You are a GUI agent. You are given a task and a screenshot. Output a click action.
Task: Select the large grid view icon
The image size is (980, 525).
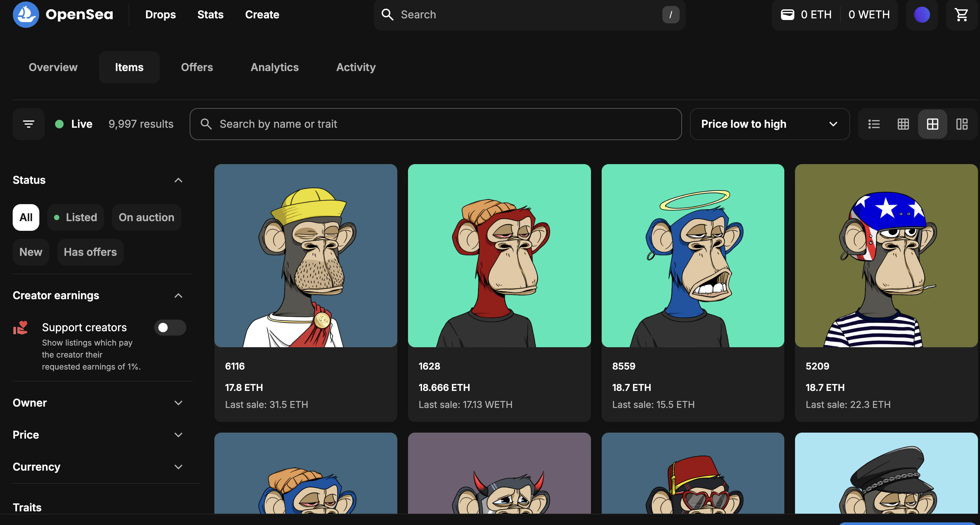click(932, 124)
